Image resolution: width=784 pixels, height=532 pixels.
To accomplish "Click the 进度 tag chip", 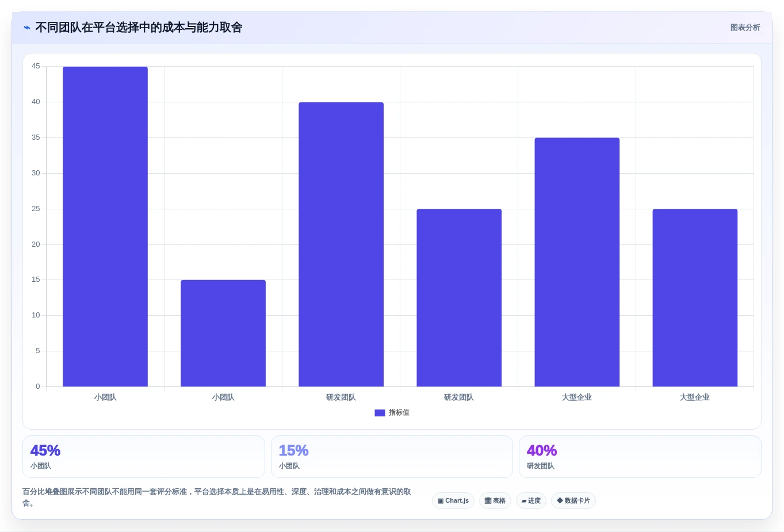I will (531, 501).
